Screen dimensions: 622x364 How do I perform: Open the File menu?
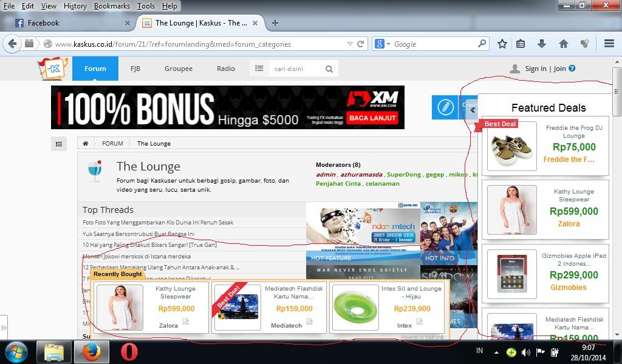click(9, 6)
